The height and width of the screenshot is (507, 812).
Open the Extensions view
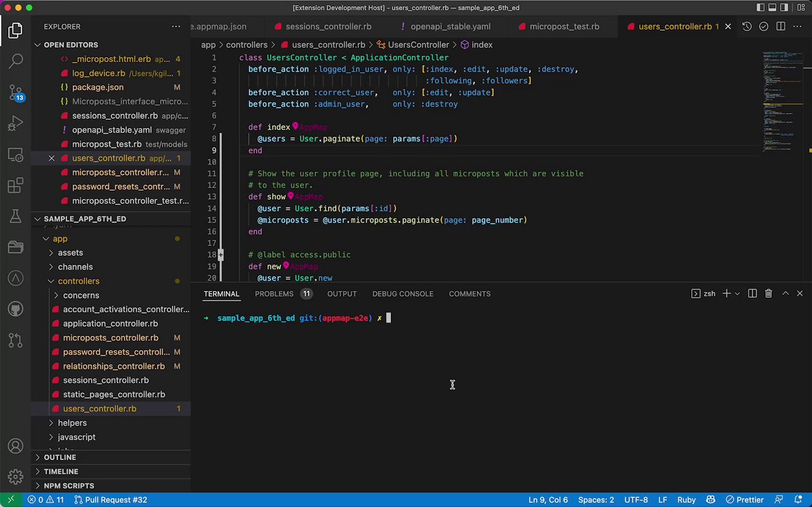(16, 186)
